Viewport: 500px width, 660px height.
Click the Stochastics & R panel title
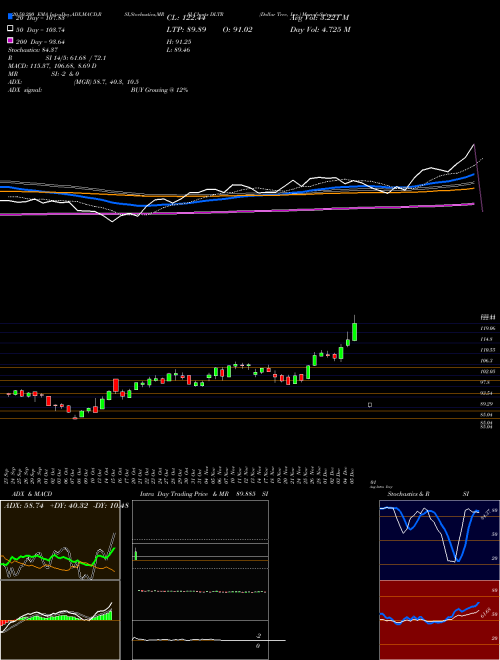click(x=408, y=494)
